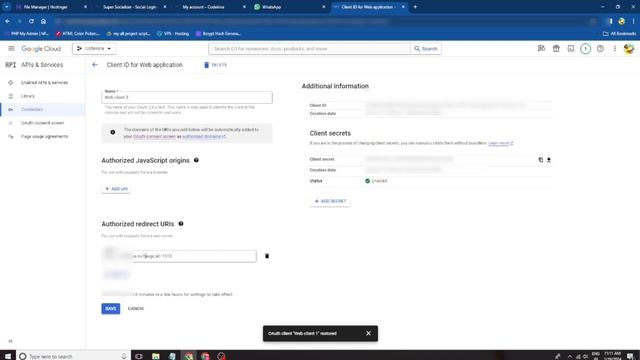This screenshot has height=360, width=640.
Task: Click the Windows taskbar search box
Action: 73,356
